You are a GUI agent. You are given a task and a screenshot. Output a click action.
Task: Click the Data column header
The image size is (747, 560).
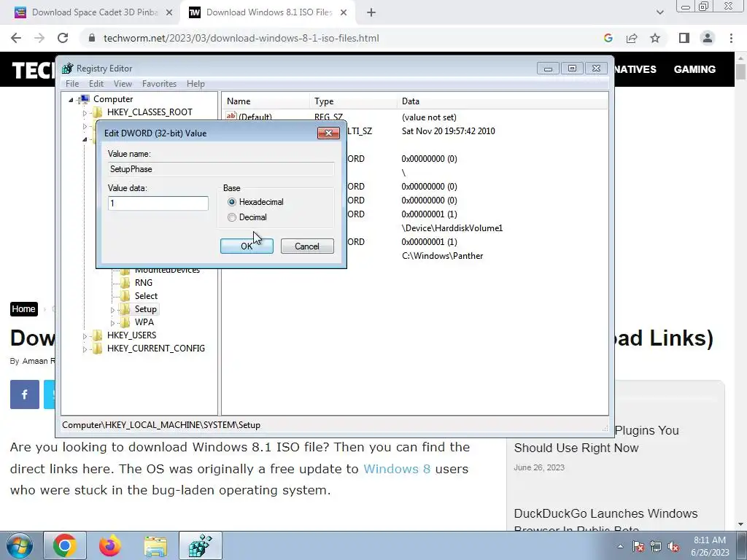[503, 101]
